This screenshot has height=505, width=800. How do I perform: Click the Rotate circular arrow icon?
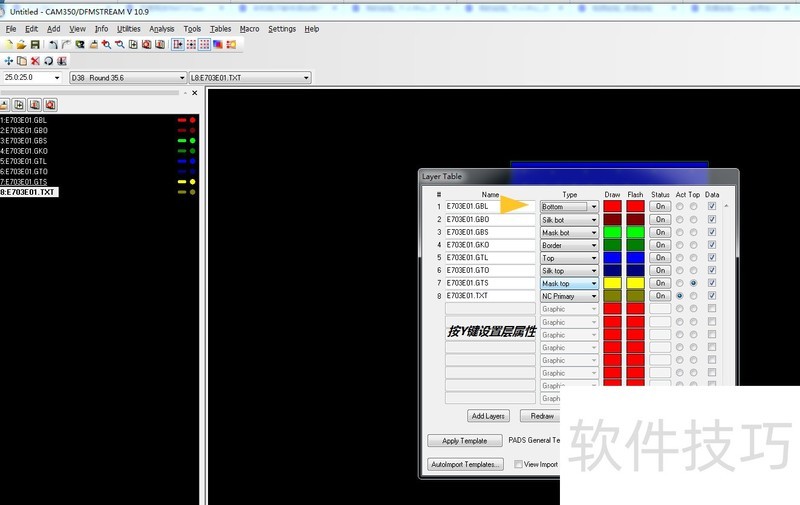click(48, 61)
